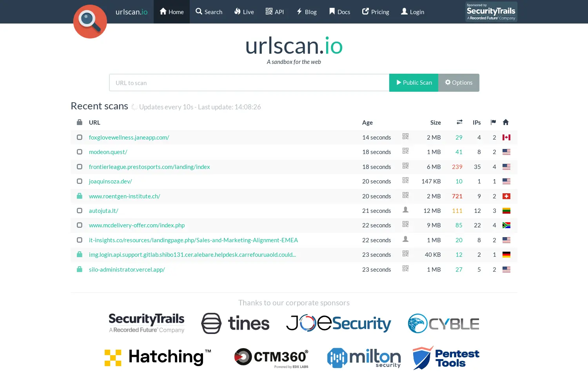Click the 721 requests count

point(457,196)
